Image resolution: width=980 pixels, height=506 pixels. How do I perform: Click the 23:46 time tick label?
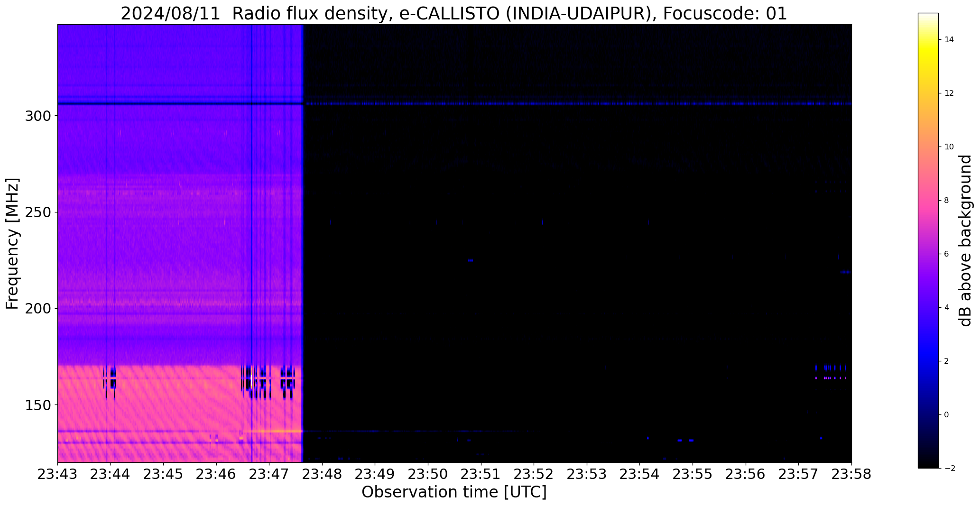(x=216, y=474)
